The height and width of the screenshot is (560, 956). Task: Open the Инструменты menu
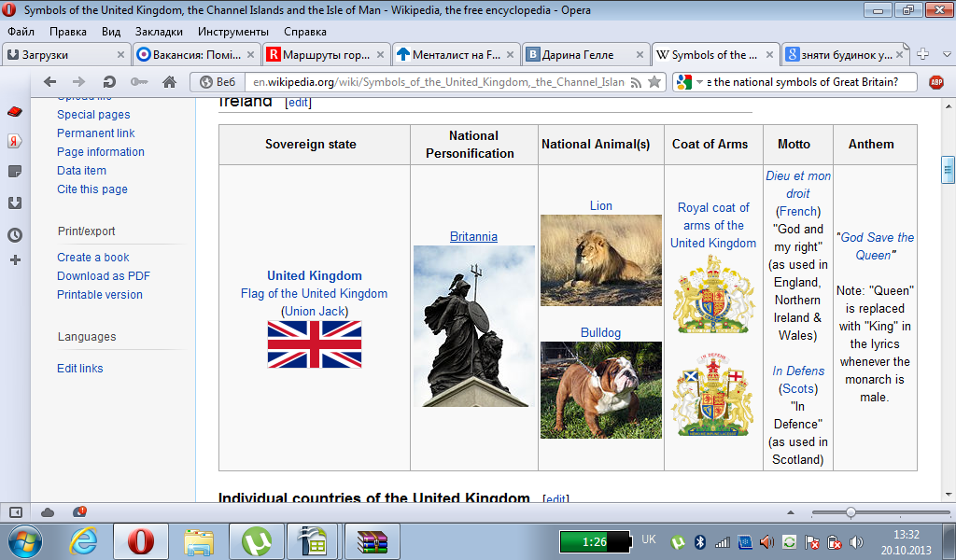(232, 32)
